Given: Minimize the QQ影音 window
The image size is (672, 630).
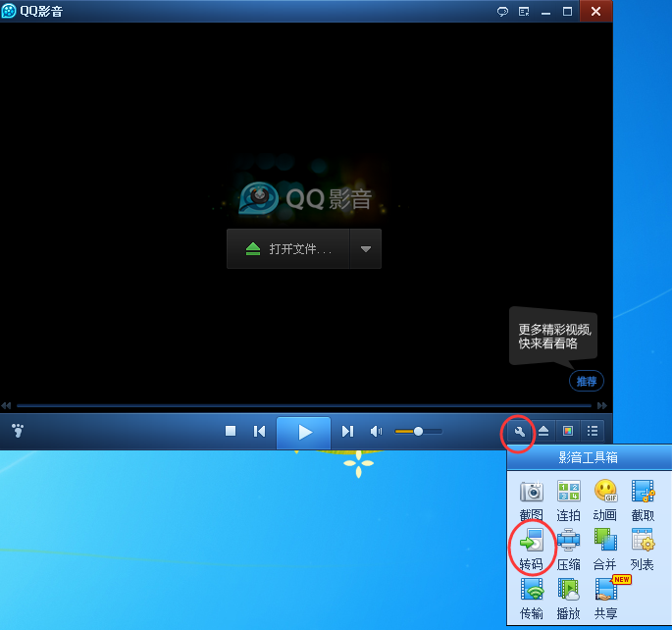Looking at the screenshot, I should pyautogui.click(x=545, y=12).
